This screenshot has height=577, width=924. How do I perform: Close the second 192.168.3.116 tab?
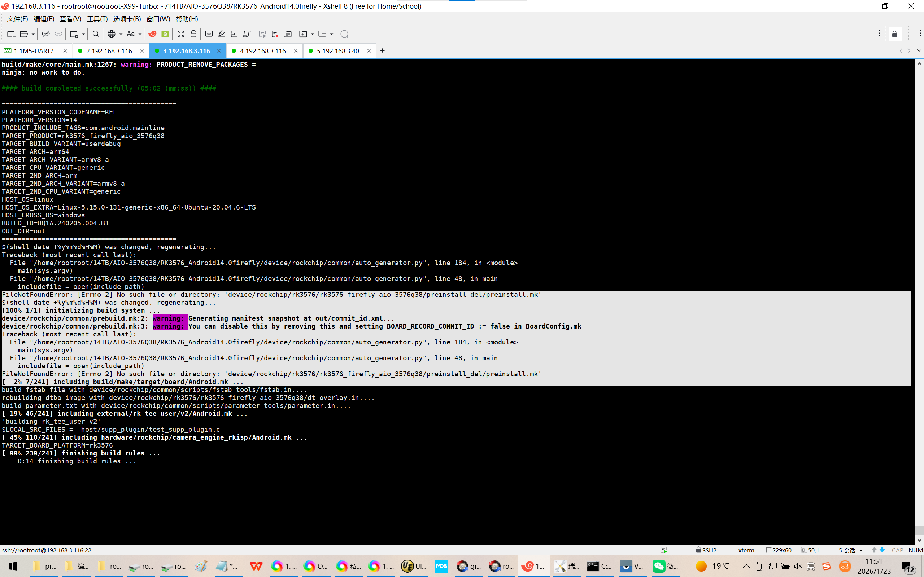[141, 51]
